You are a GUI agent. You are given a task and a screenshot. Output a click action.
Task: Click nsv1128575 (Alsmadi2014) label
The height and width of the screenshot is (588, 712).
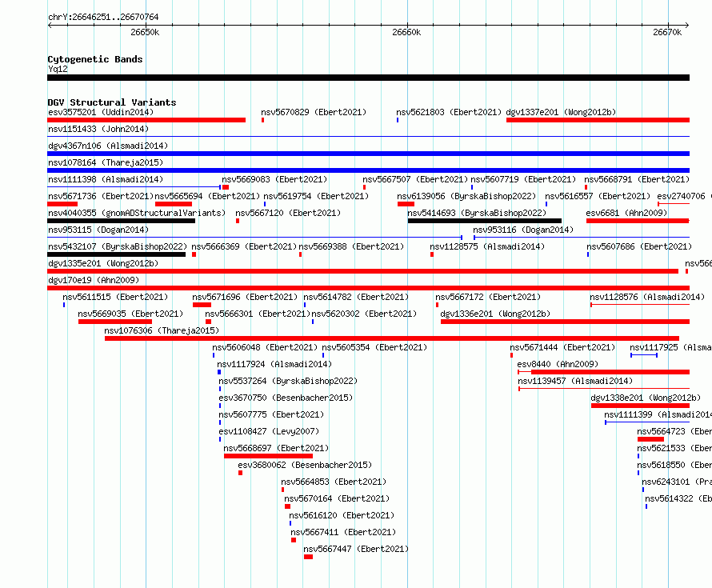click(486, 246)
